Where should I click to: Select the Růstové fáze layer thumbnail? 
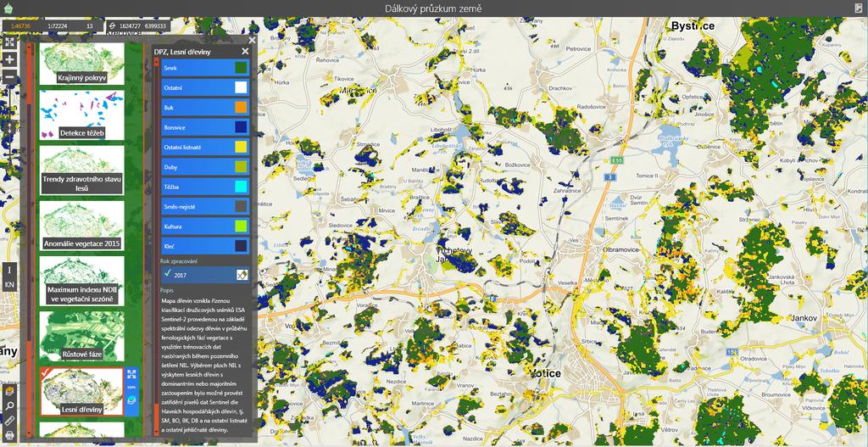pyautogui.click(x=82, y=336)
